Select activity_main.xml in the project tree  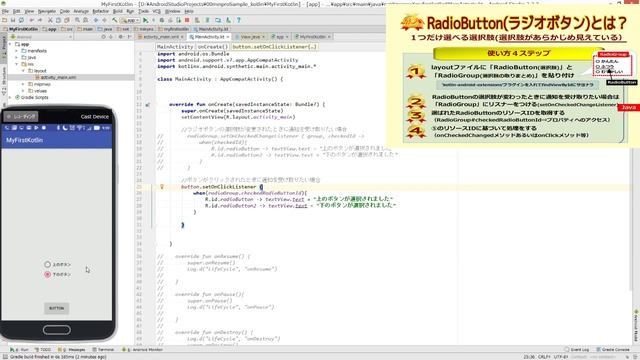click(x=58, y=77)
